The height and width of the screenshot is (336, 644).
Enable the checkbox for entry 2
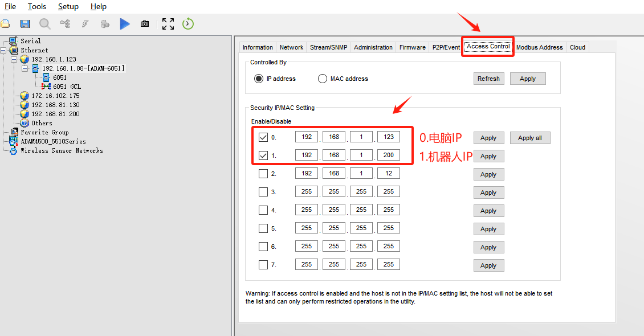click(x=263, y=174)
